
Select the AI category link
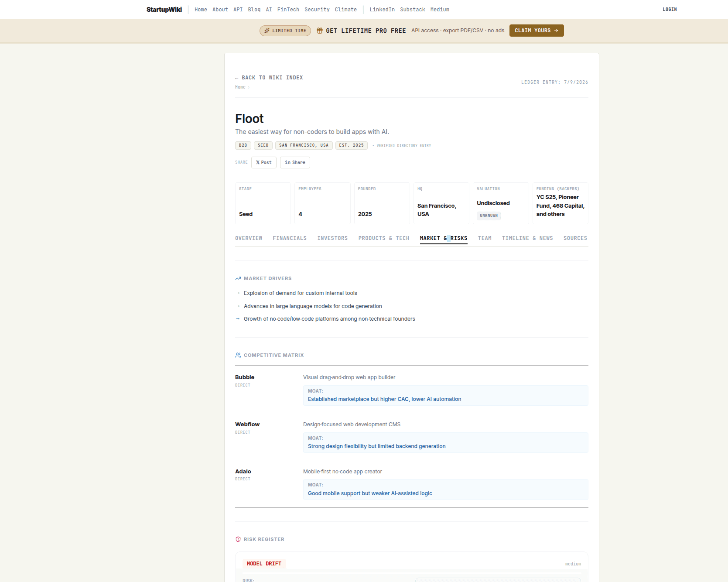[269, 10]
